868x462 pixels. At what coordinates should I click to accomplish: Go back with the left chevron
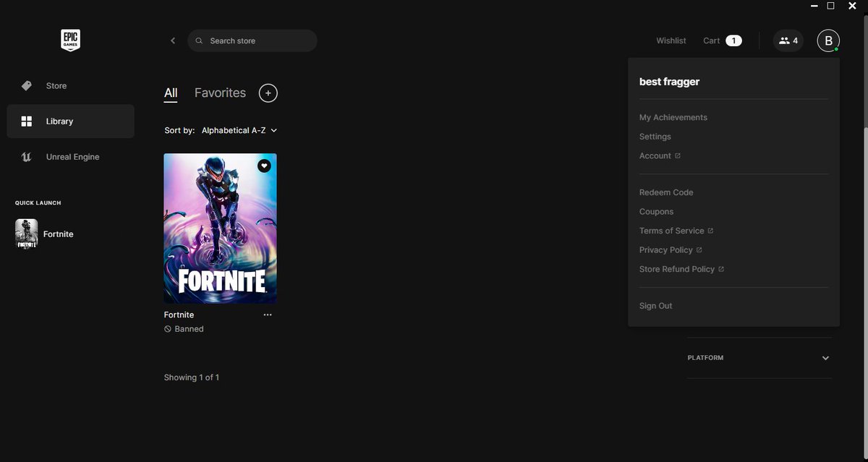coord(173,40)
